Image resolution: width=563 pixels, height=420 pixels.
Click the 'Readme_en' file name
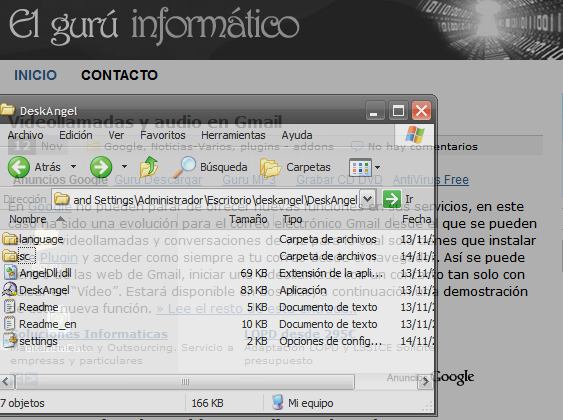[47, 324]
